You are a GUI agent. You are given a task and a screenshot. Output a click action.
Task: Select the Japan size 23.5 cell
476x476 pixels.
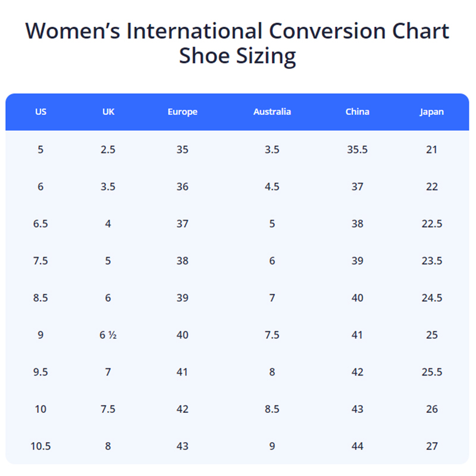coord(431,261)
